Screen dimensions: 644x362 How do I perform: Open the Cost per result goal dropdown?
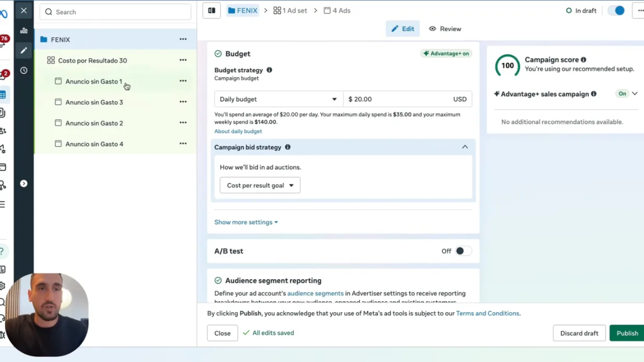click(x=260, y=185)
